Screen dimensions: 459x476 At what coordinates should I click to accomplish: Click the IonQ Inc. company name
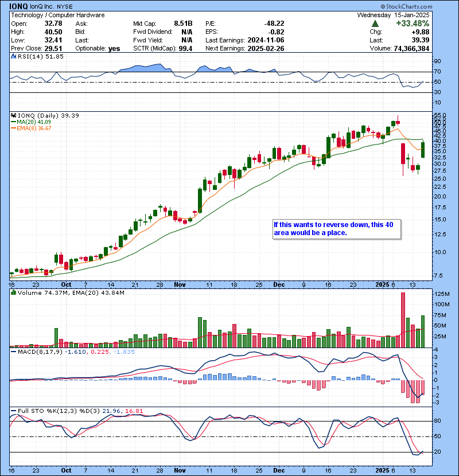[42, 6]
